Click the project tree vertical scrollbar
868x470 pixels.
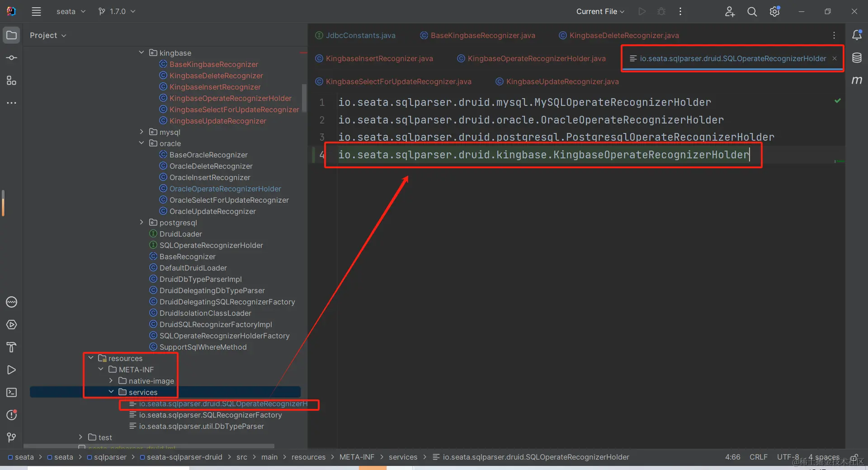pyautogui.click(x=304, y=98)
